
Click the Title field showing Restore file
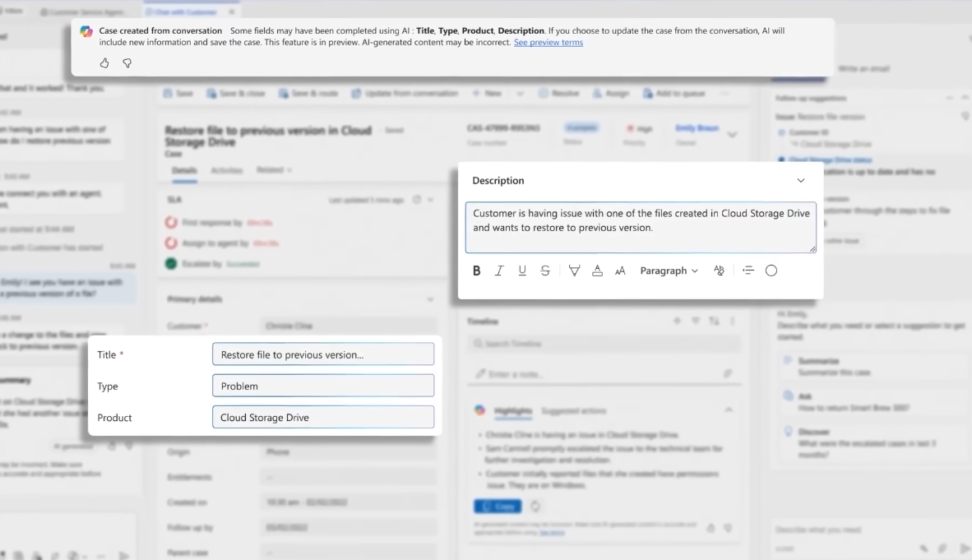[x=323, y=354]
